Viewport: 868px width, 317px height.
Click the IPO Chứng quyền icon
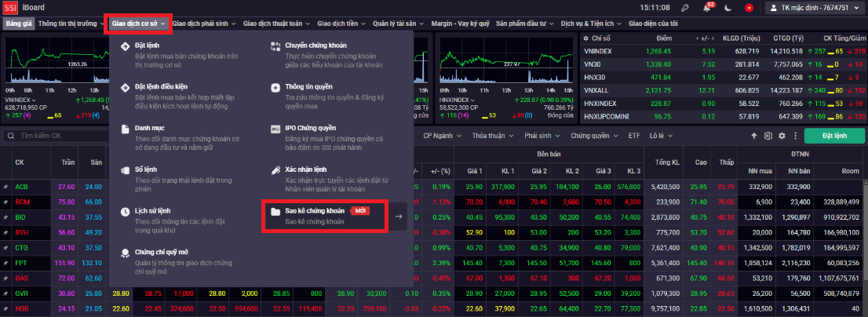(x=275, y=129)
